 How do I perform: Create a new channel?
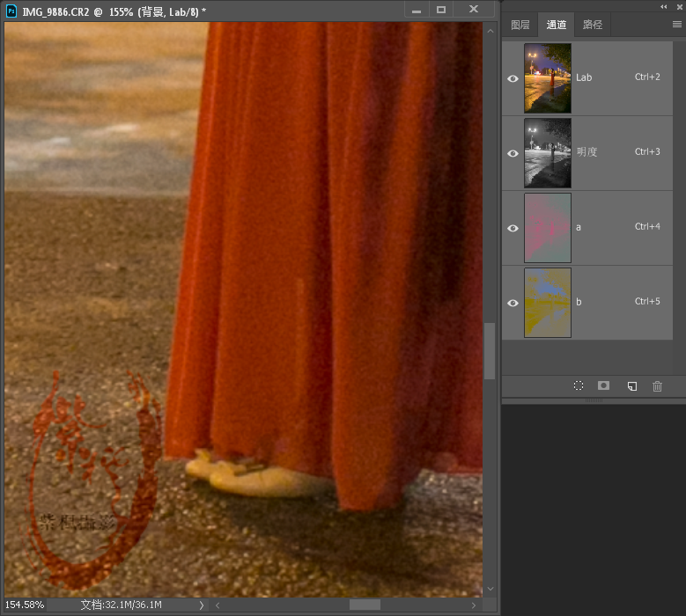(631, 386)
